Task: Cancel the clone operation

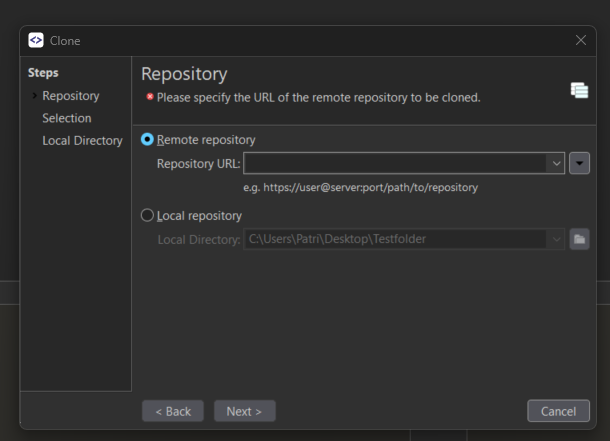Action: 558,411
